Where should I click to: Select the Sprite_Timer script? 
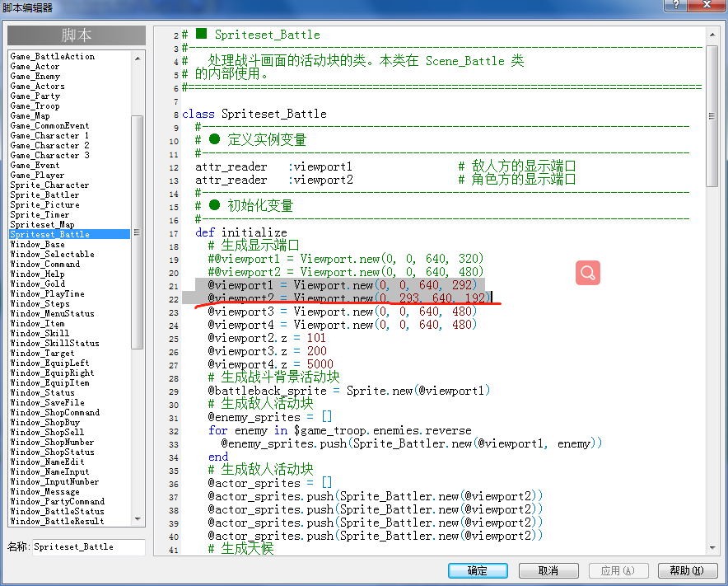click(40, 214)
